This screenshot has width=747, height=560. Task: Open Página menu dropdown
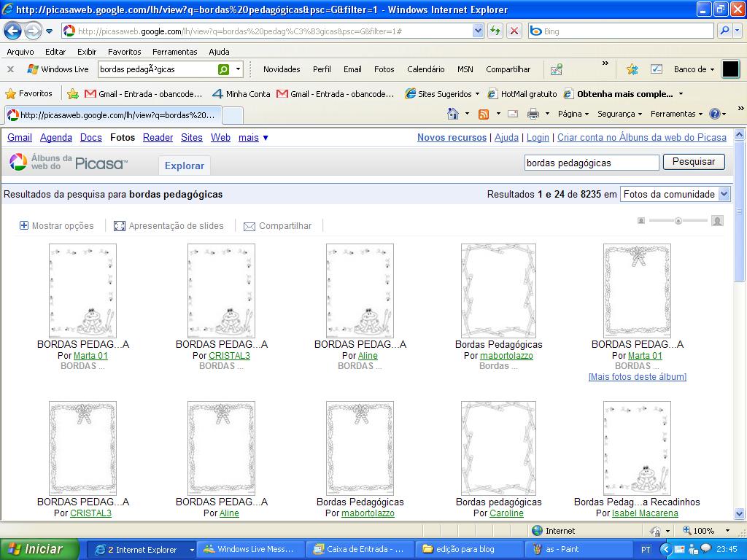(x=573, y=114)
